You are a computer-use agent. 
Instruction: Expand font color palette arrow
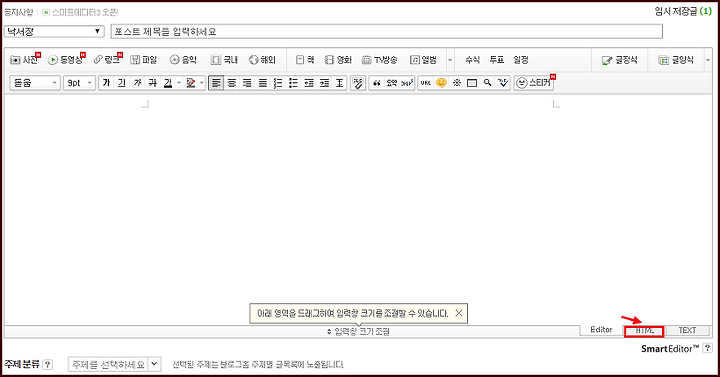pyautogui.click(x=179, y=83)
